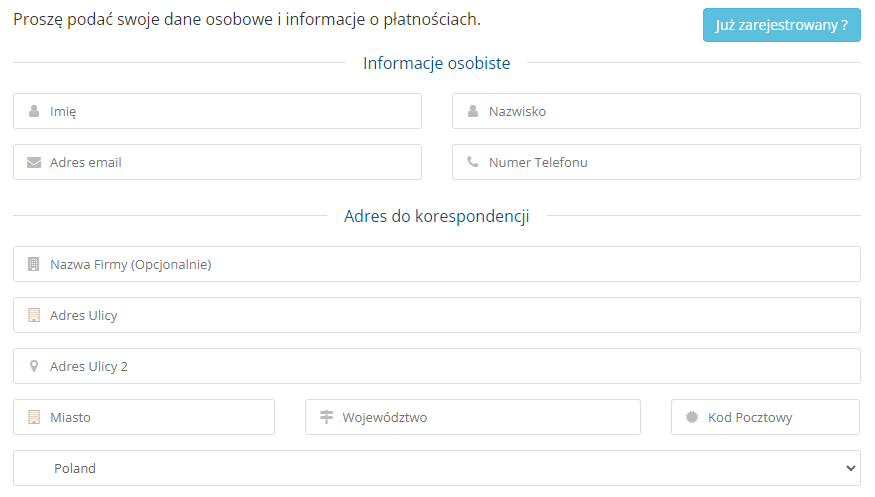Focus the Nazwisko input field

[x=656, y=111]
